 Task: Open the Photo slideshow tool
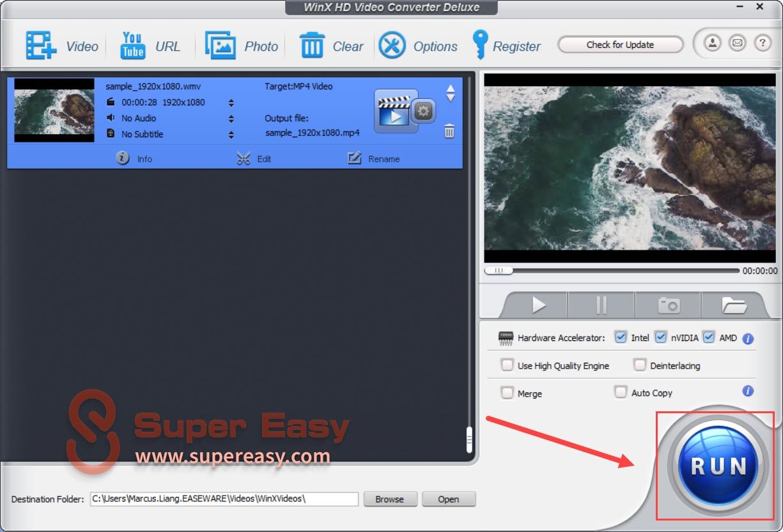click(x=242, y=46)
